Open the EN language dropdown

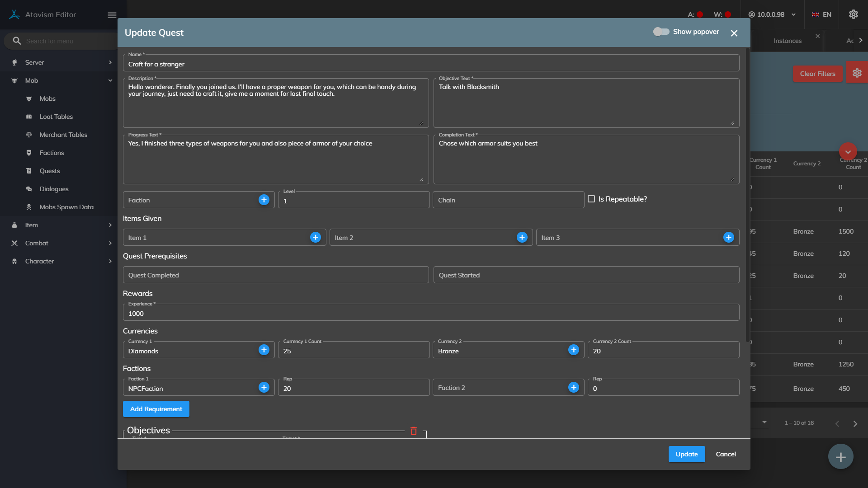click(x=821, y=14)
